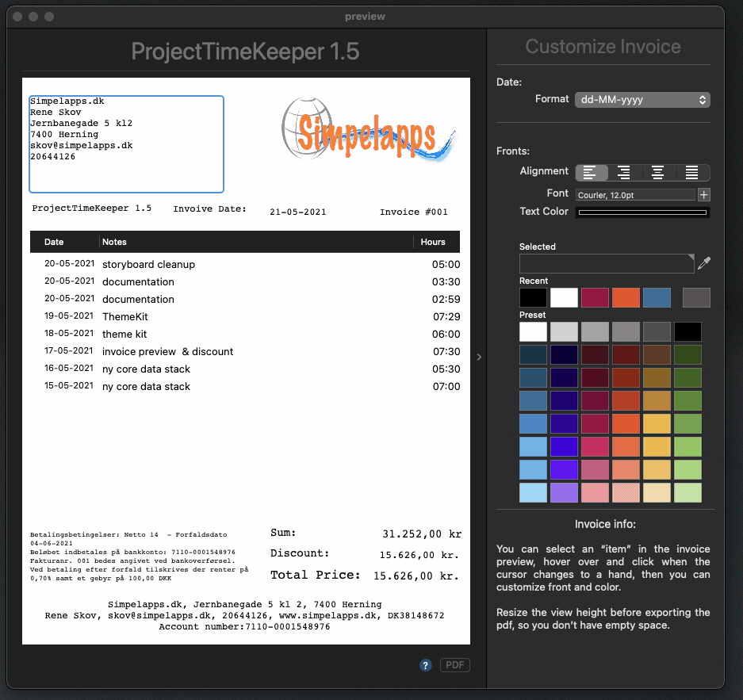Click the Hours column header
This screenshot has width=743, height=700.
pos(433,242)
